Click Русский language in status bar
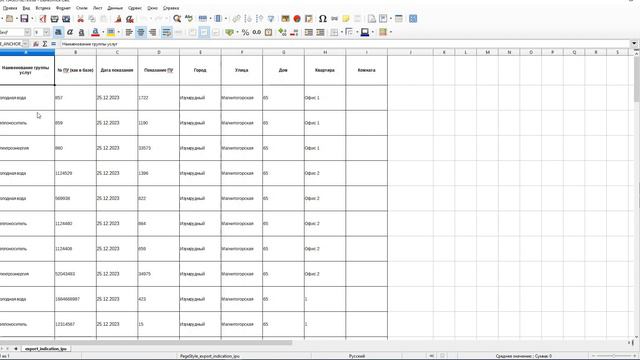640x360 pixels. click(x=357, y=356)
